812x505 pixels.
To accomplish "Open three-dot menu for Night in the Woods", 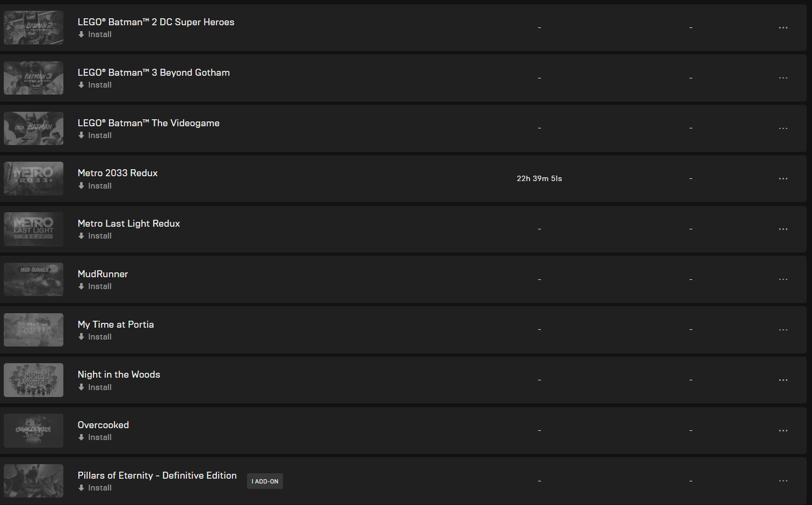I will coord(783,380).
